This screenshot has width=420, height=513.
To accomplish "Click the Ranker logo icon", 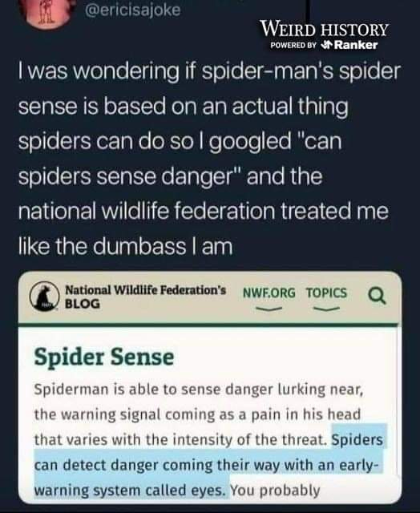I will [326, 45].
